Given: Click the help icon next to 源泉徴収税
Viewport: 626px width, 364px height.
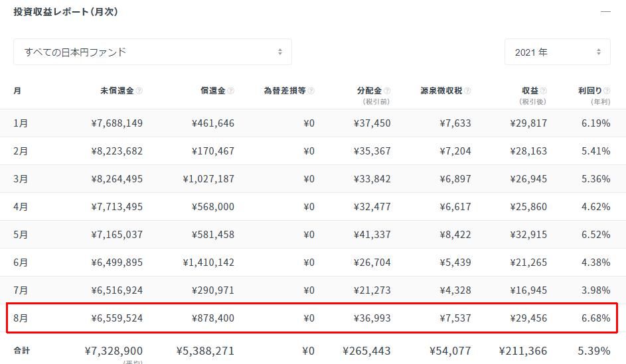Looking at the screenshot, I should (x=467, y=91).
